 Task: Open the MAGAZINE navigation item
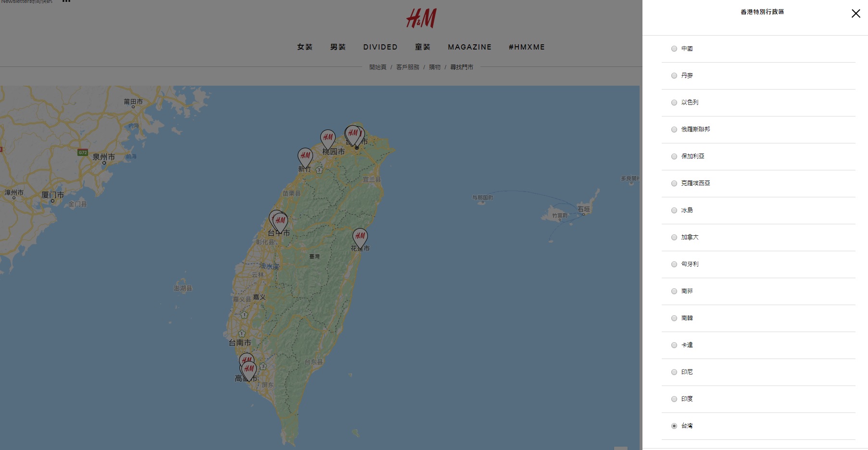(x=469, y=47)
